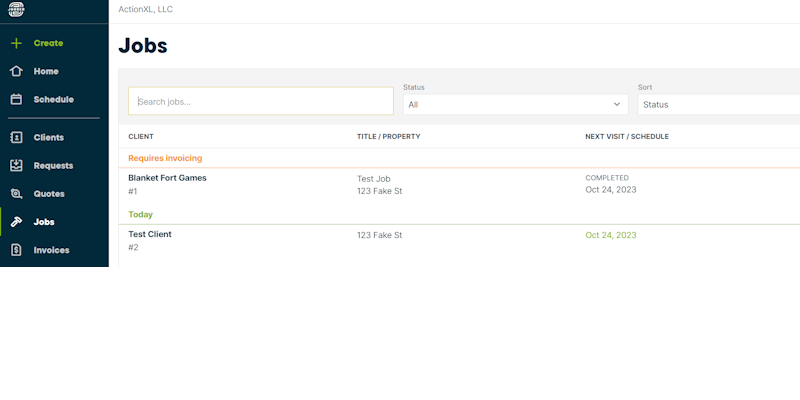The height and width of the screenshot is (400, 800).
Task: Click the Status dropdown chevron arrow
Action: coord(617,104)
